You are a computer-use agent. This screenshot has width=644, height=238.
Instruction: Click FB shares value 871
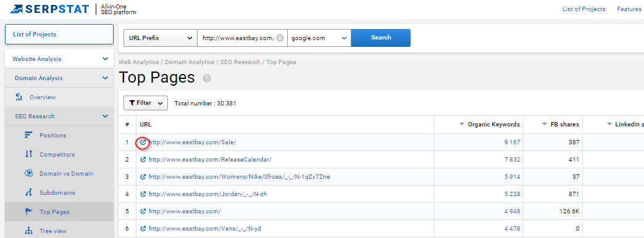574,194
